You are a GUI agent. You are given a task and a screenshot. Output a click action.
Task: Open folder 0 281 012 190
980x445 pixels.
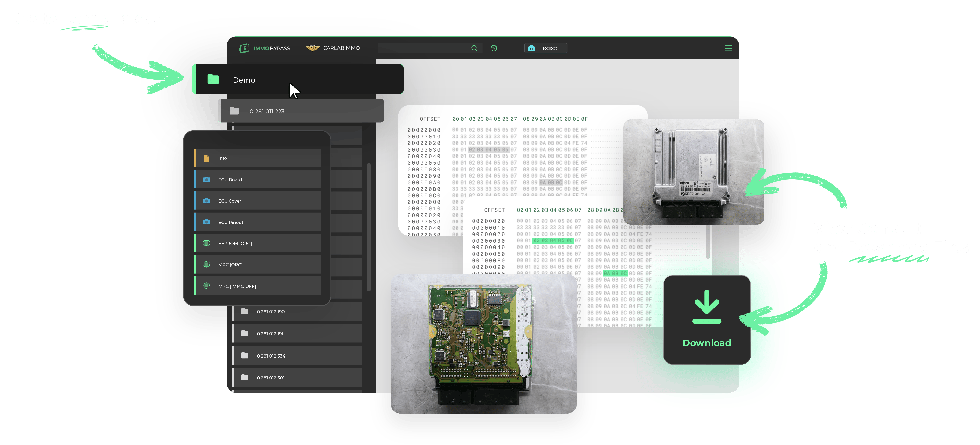pos(297,311)
